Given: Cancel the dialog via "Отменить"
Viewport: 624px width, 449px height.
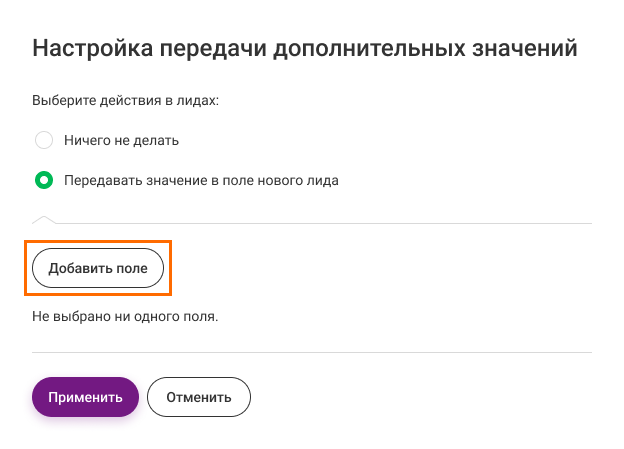Looking at the screenshot, I should click(199, 397).
